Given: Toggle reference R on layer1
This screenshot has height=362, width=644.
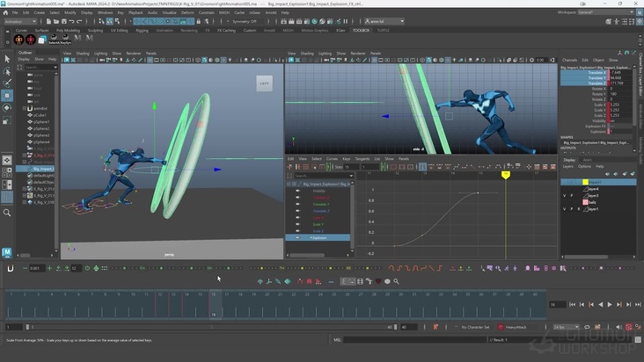Looking at the screenshot, I should pyautogui.click(x=579, y=209).
